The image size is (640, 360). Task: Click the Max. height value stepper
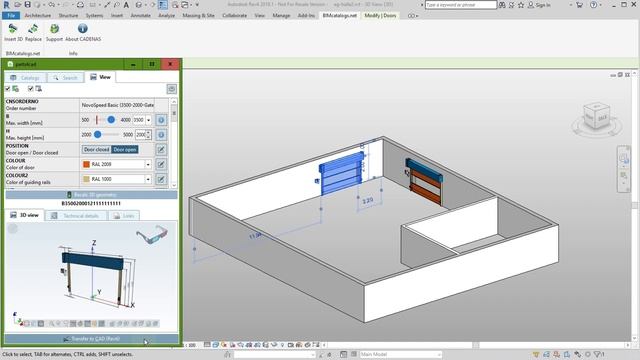[x=148, y=134]
